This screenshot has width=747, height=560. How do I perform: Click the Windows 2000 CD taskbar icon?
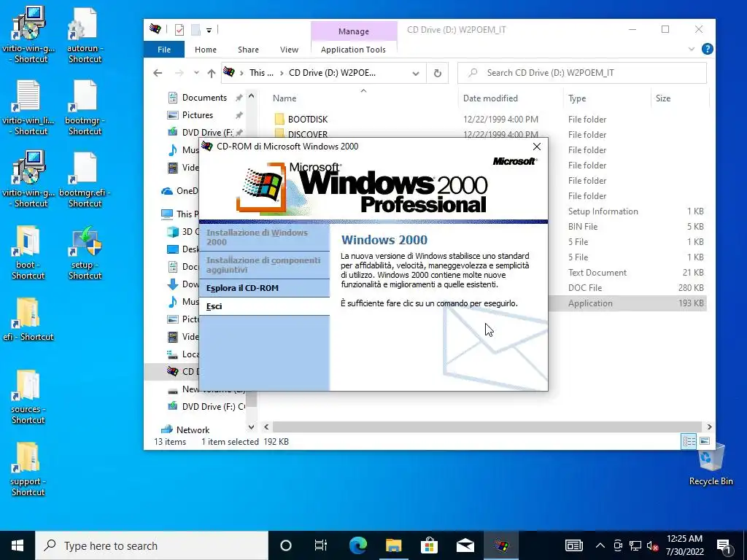tap(500, 545)
